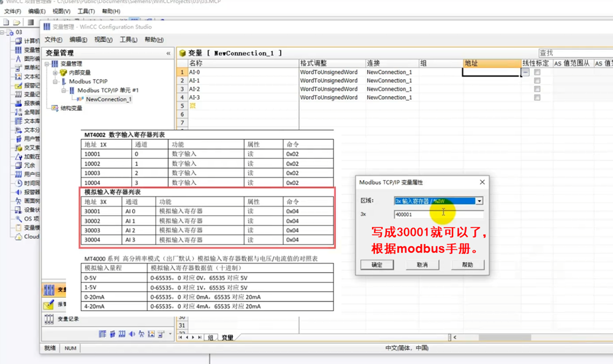Click horn speaker shortcut icon in navigation strip
The height and width of the screenshot is (364, 613).
pyautogui.click(x=132, y=334)
